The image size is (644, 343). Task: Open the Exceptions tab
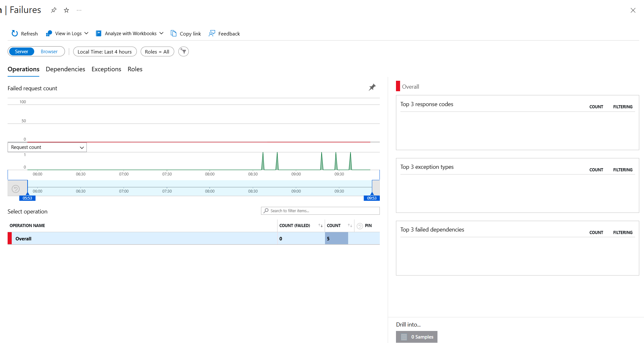(106, 69)
